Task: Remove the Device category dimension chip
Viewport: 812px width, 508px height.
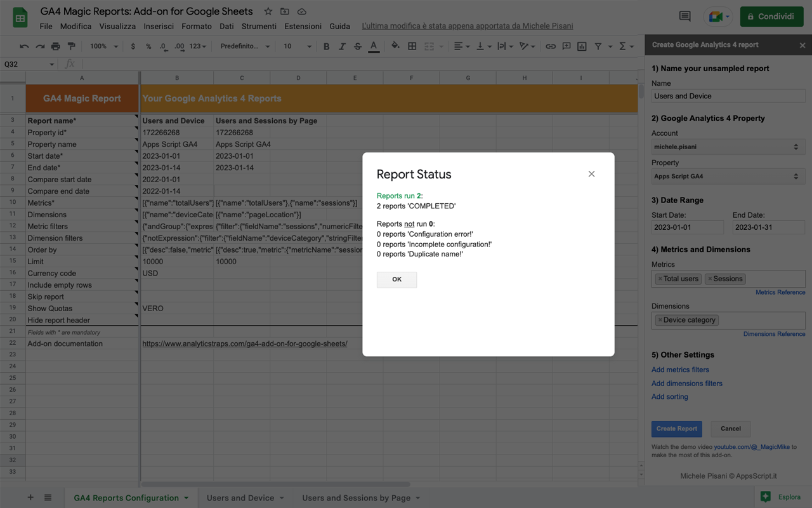Action: [x=662, y=319]
